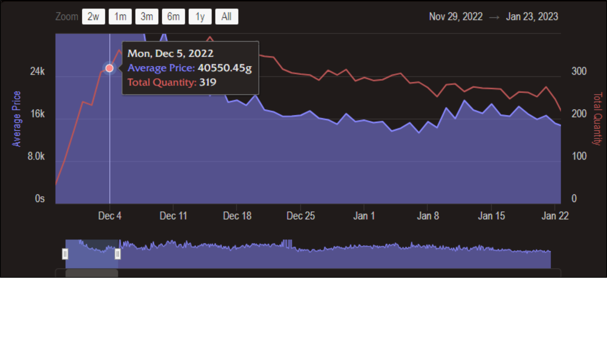The image size is (607, 364).
Task: Click the Dec 25 axis label
Action: click(x=300, y=216)
